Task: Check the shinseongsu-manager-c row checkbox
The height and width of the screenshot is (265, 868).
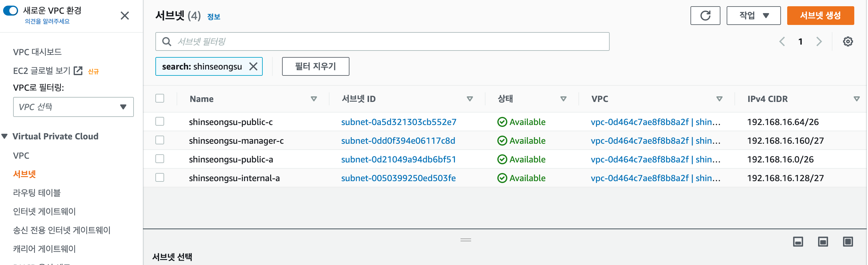Action: [x=160, y=140]
